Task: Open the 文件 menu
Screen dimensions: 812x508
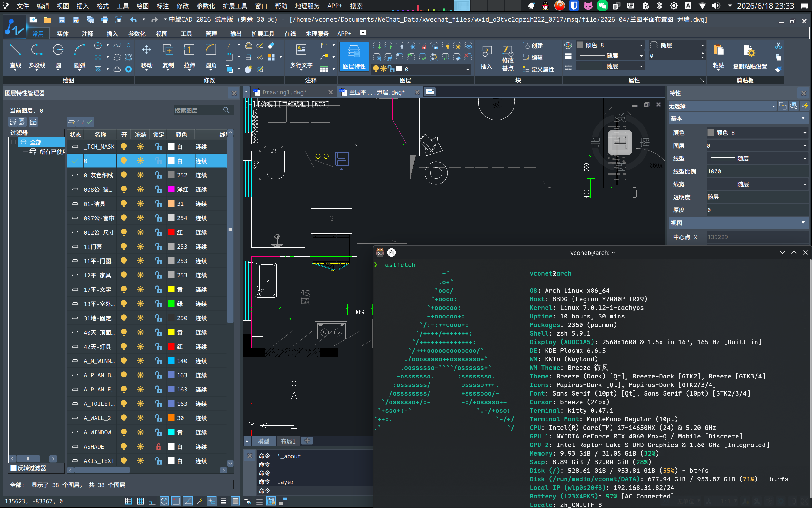Action: (23, 6)
